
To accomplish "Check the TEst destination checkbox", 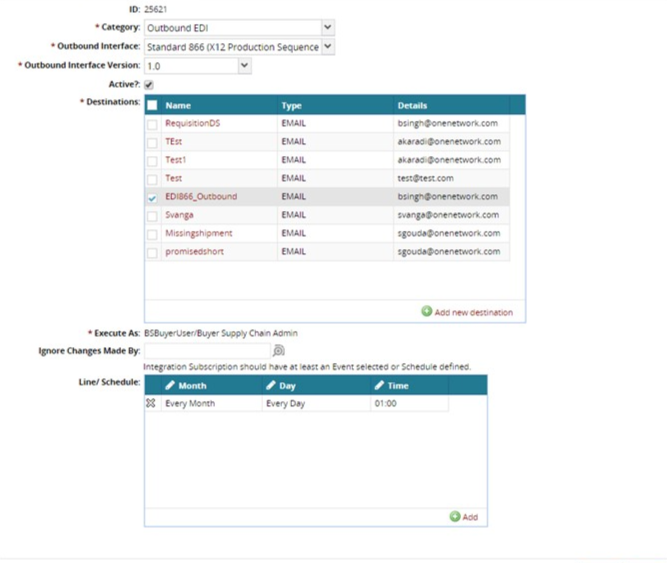I will [152, 143].
